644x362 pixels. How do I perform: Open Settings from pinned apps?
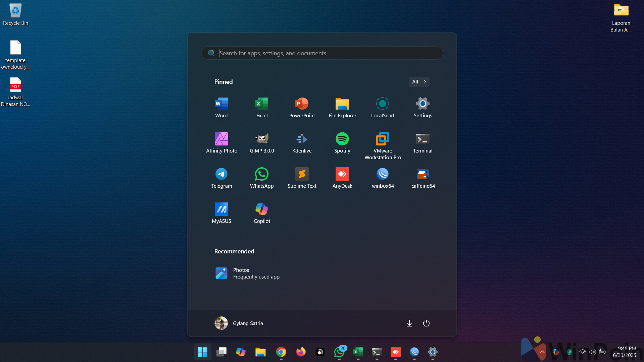point(423,108)
